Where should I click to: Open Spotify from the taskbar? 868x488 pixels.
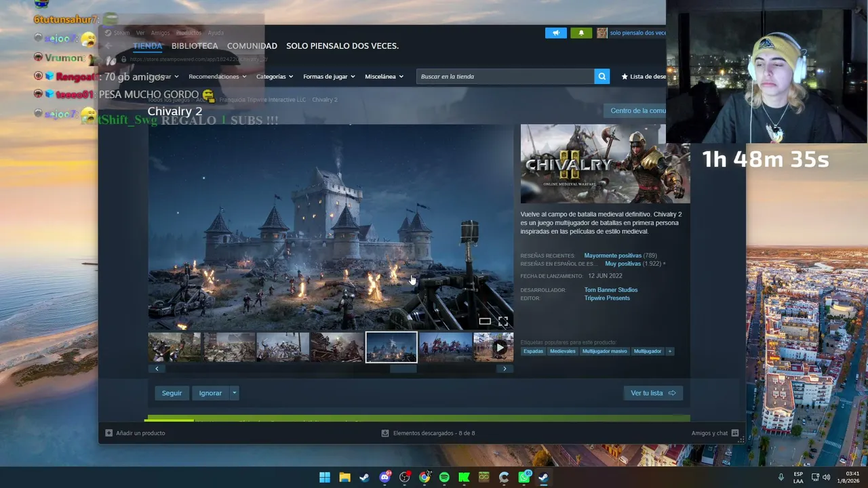[444, 477]
